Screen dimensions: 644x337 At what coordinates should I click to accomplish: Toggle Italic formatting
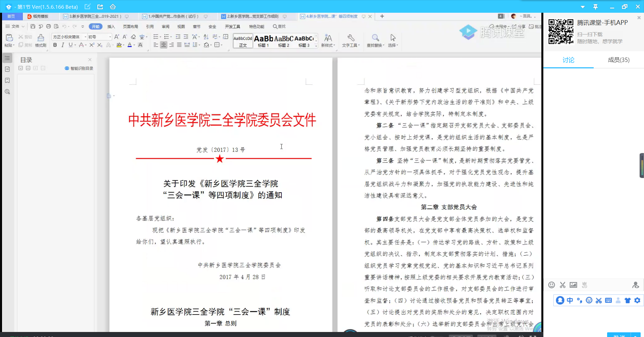click(x=63, y=45)
